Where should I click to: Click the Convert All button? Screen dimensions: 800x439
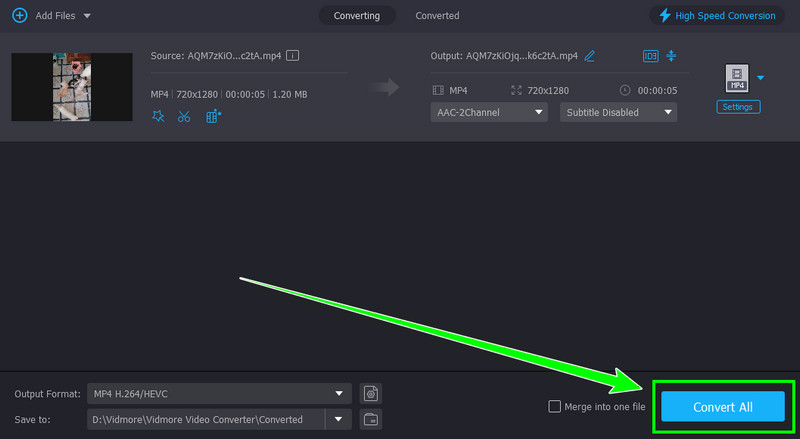pyautogui.click(x=722, y=406)
